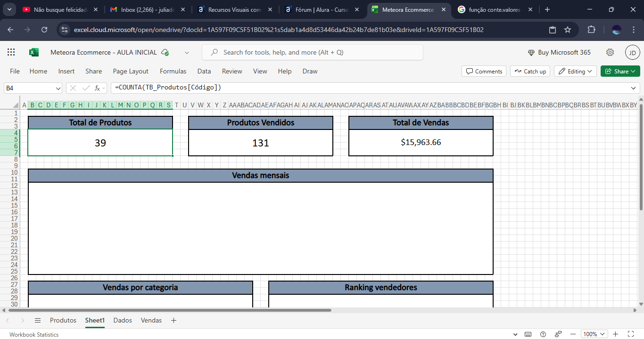
Task: Enter full screen view icon in status bar
Action: pos(631,334)
